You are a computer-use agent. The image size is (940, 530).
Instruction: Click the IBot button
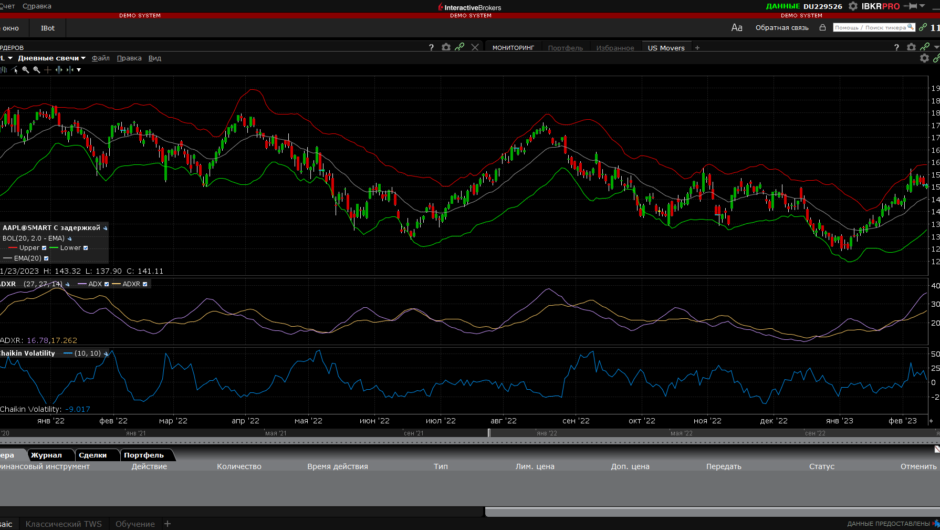pyautogui.click(x=48, y=28)
